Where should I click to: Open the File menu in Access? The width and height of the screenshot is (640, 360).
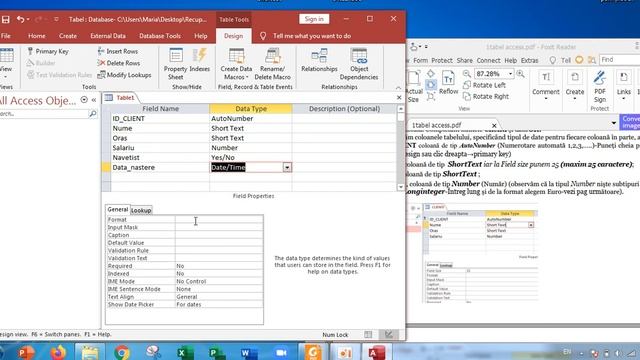coord(6,36)
